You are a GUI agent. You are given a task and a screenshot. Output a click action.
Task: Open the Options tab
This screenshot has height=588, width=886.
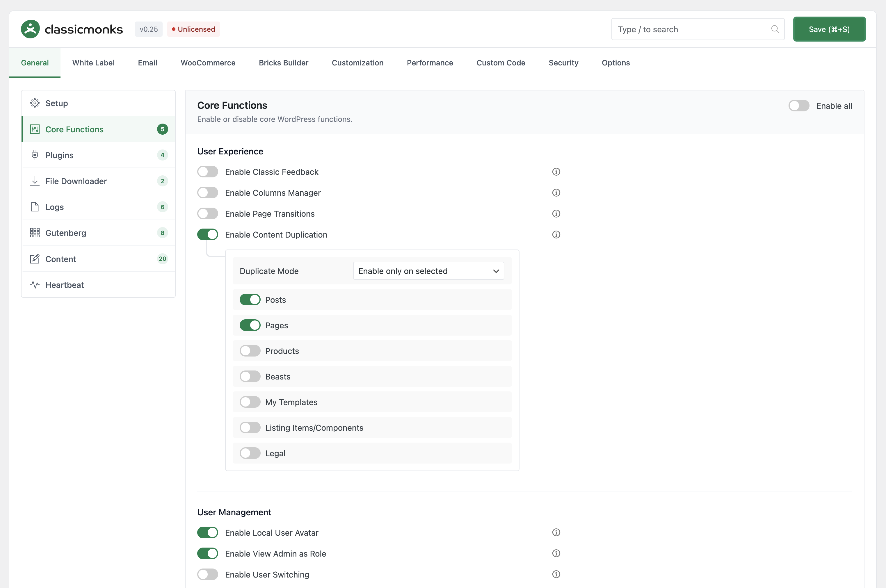click(x=615, y=63)
